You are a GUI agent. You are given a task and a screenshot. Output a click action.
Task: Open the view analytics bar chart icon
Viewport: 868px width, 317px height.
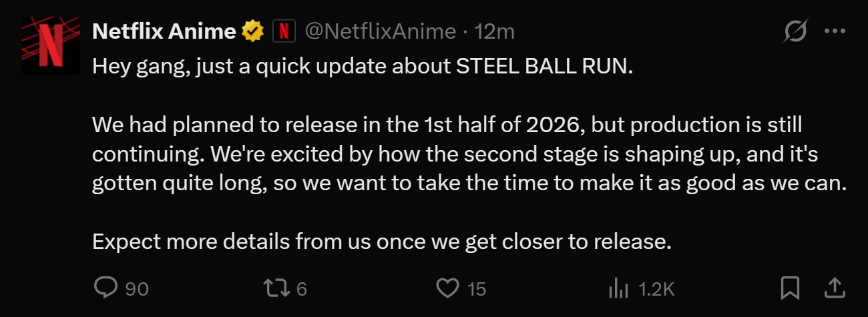click(618, 288)
